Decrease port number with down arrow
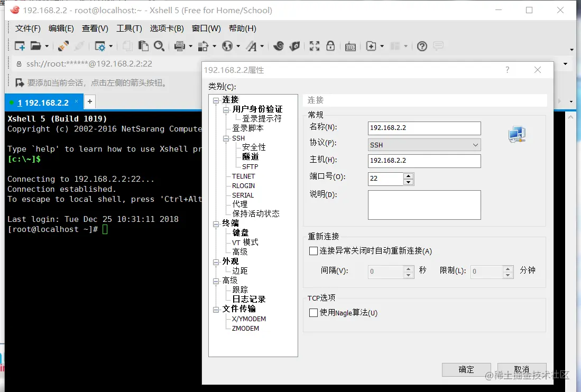 408,182
